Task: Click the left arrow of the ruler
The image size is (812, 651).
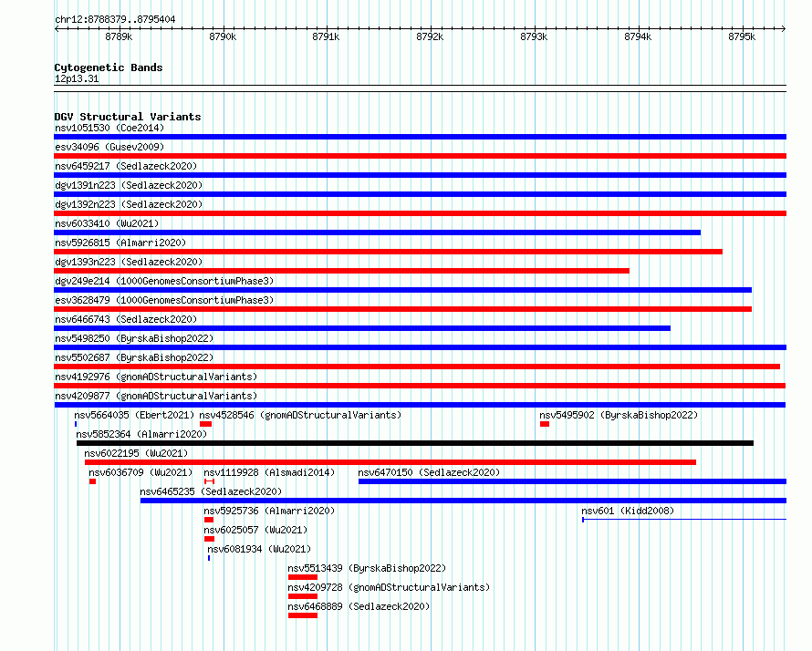Action: click(x=57, y=28)
